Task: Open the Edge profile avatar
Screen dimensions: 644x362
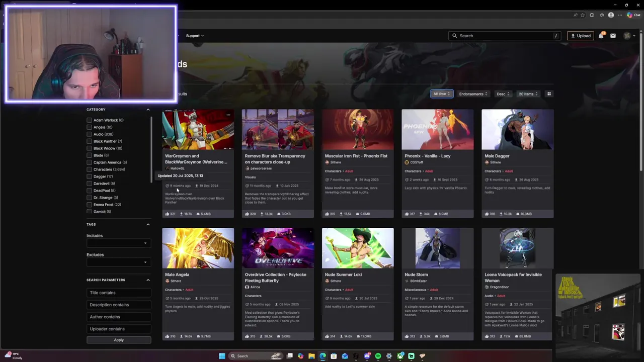Action: (x=611, y=15)
